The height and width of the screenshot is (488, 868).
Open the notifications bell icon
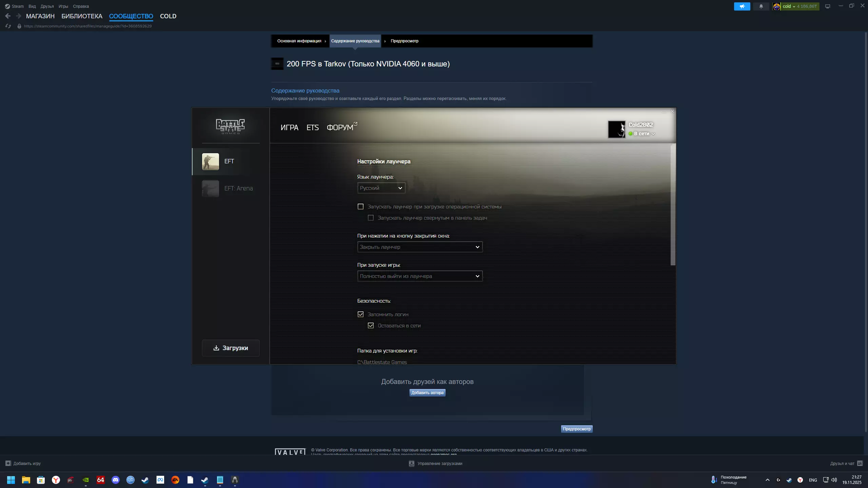click(x=761, y=6)
